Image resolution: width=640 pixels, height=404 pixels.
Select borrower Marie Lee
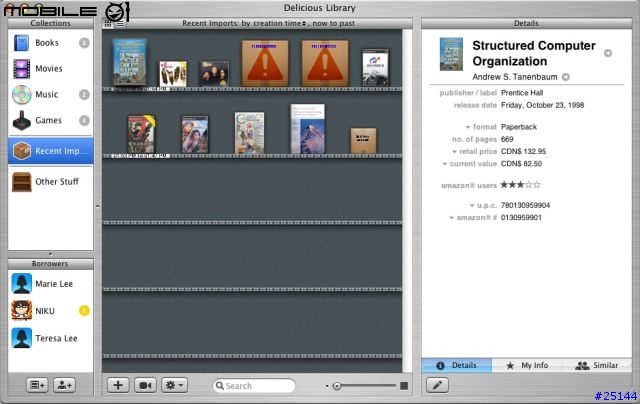(50, 284)
